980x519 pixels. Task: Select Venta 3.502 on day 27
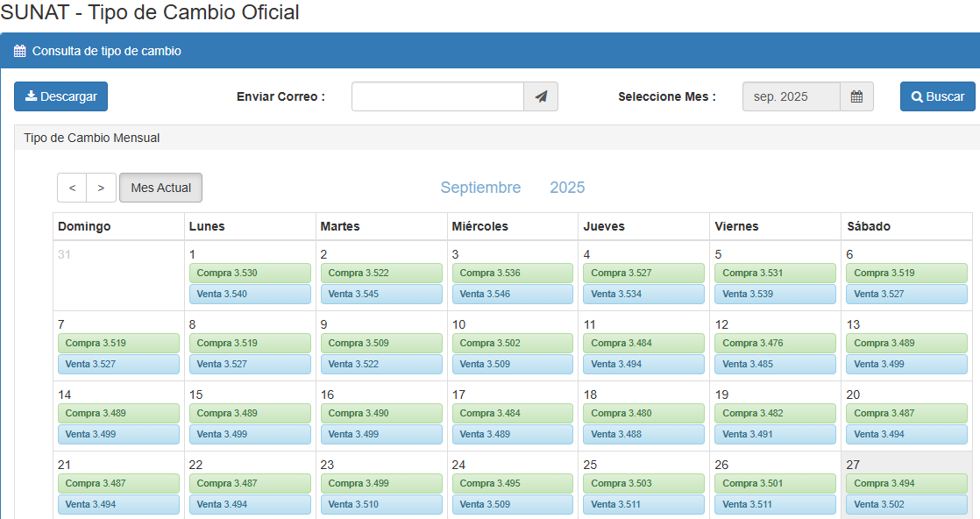click(x=907, y=504)
